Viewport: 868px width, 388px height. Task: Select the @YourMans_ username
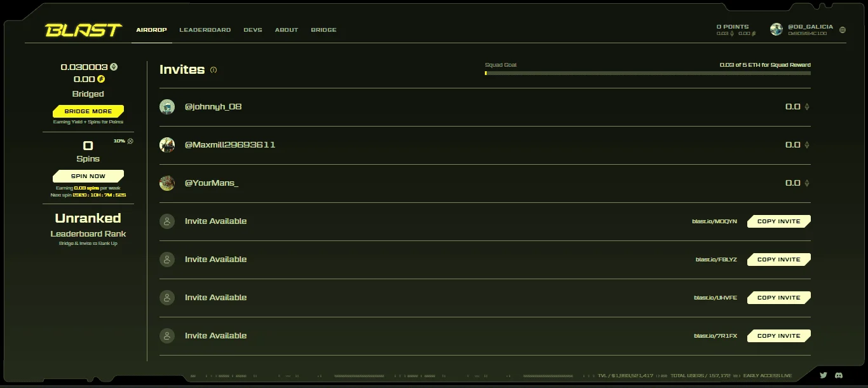click(x=212, y=183)
